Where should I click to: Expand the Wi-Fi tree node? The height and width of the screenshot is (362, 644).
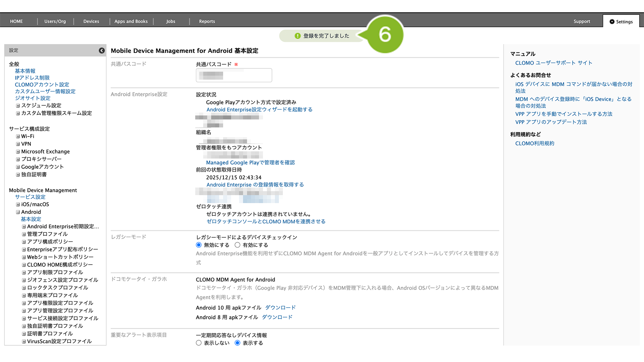coord(18,136)
